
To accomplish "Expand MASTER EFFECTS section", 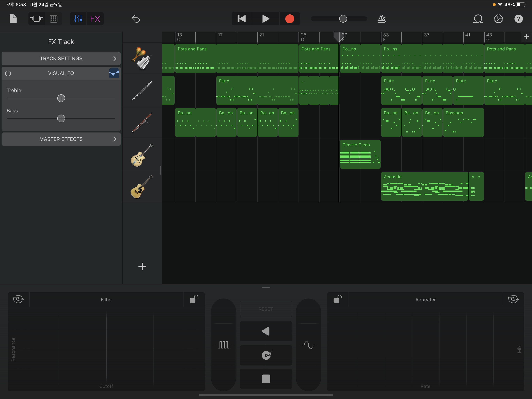I will [x=61, y=139].
